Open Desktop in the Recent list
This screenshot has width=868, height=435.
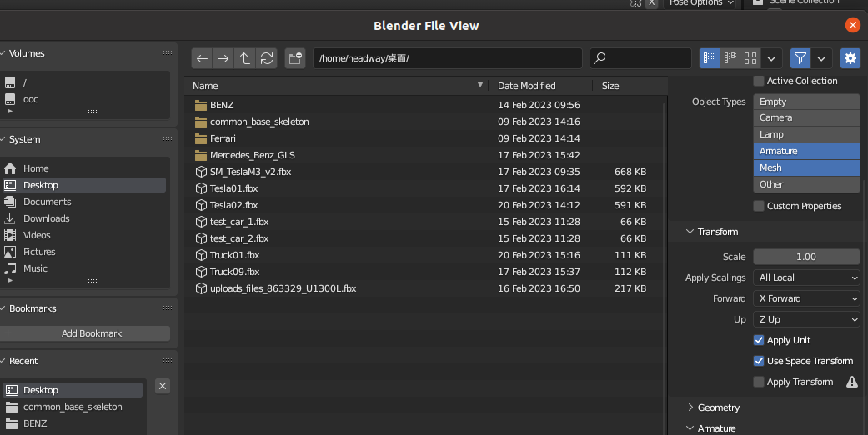72,390
